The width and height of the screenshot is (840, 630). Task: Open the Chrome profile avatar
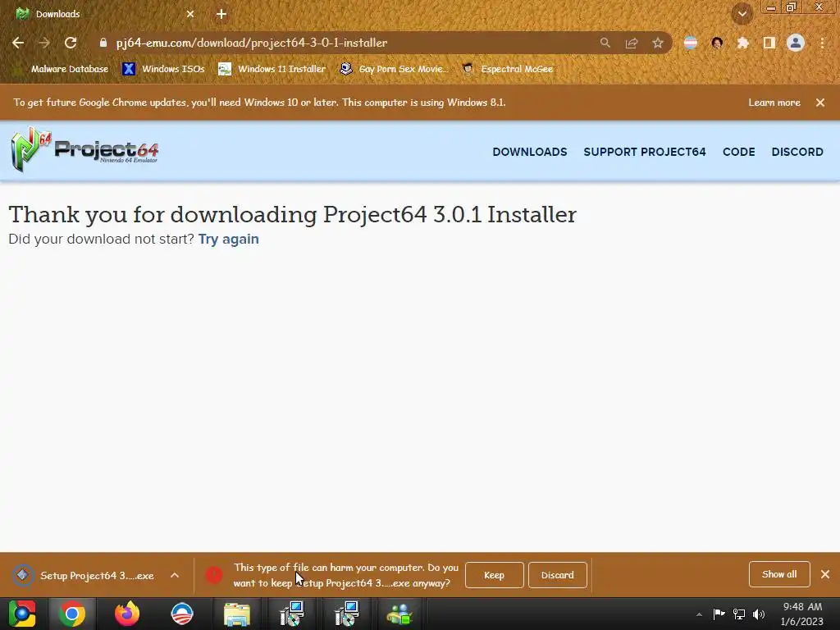pyautogui.click(x=796, y=43)
